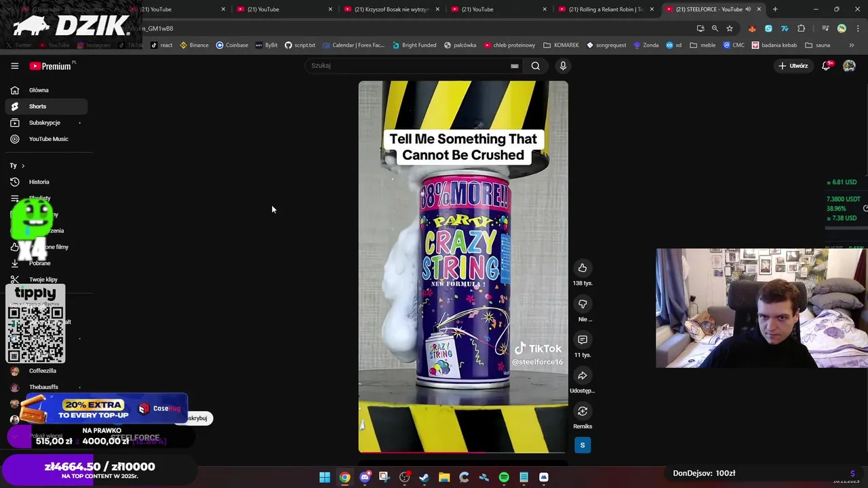Screen dimensions: 868x488
Task: Click the search magnifier button
Action: [536, 66]
